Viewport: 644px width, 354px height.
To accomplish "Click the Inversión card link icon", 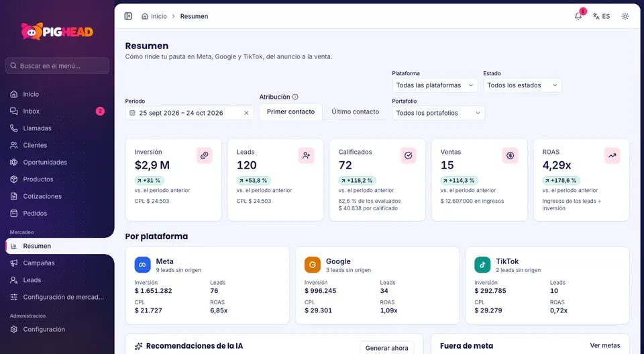I will click(x=204, y=155).
